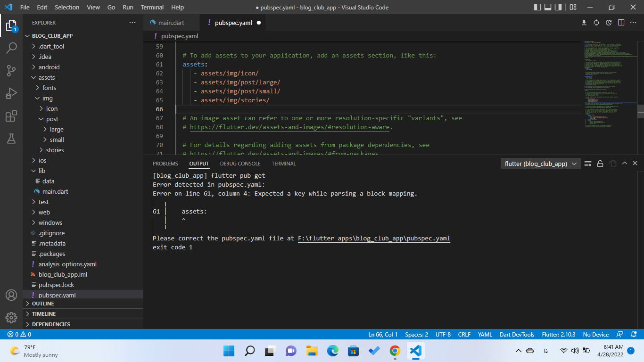Open analysis_options.yaml file
This screenshot has height=362, width=644.
tap(83, 264)
